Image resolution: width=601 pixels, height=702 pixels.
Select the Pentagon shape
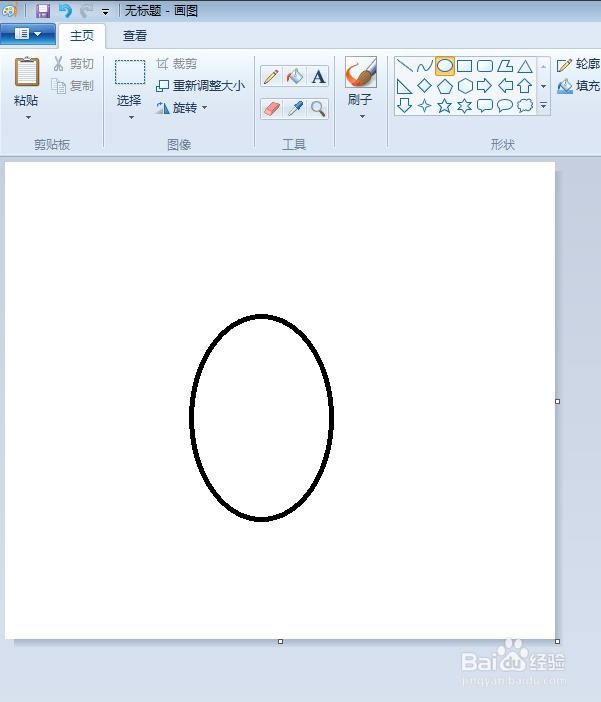tap(444, 86)
